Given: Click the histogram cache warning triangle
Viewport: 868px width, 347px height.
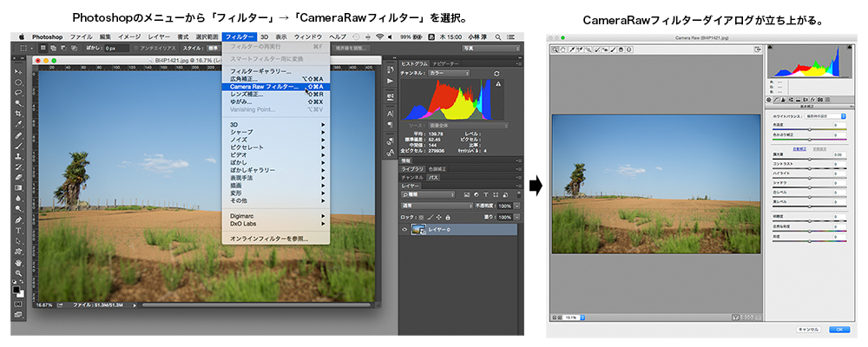Looking at the screenshot, I should coord(499,84).
